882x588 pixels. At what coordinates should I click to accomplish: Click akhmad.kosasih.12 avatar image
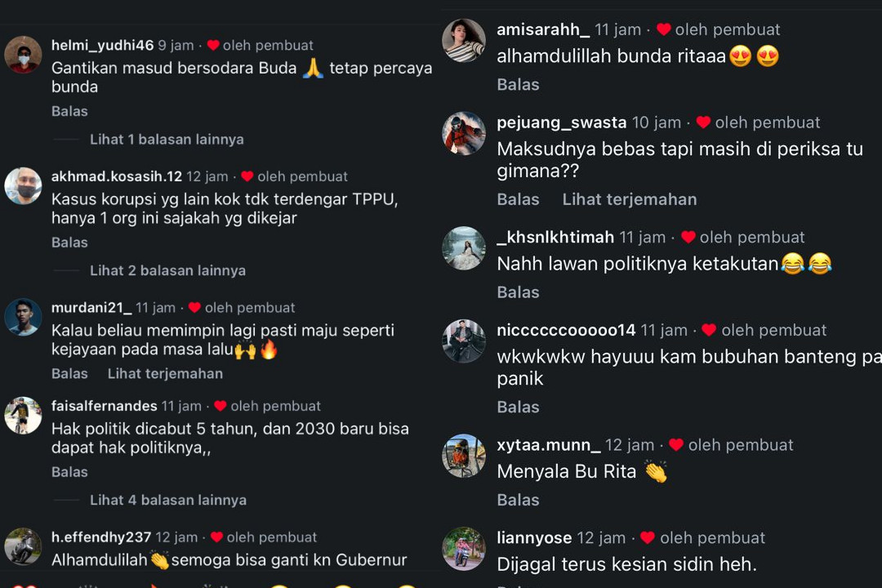23,185
